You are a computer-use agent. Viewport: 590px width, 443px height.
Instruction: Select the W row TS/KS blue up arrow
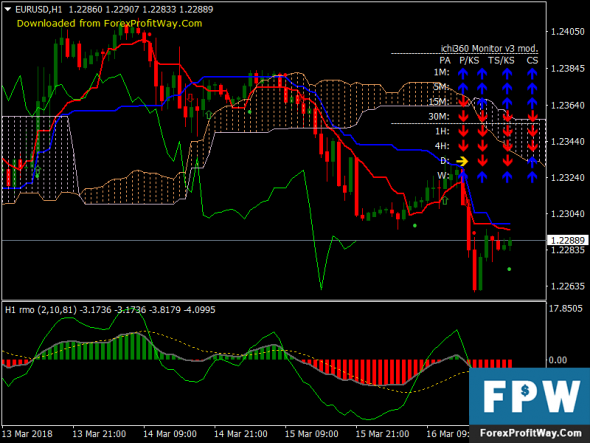[507, 177]
